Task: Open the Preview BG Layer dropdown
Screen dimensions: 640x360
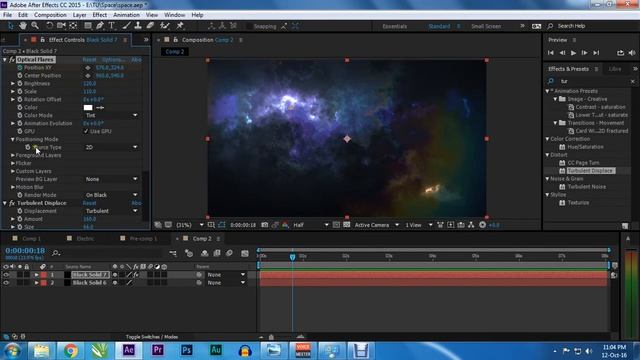Action: click(x=111, y=179)
